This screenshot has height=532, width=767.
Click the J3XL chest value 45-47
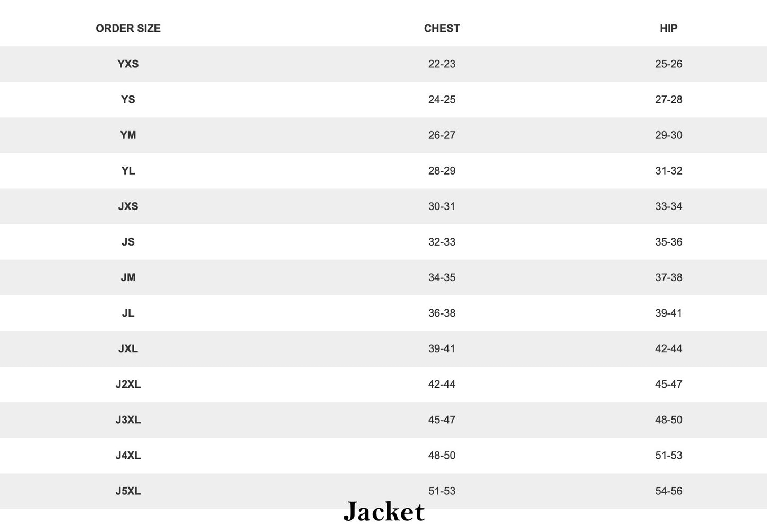(442, 420)
